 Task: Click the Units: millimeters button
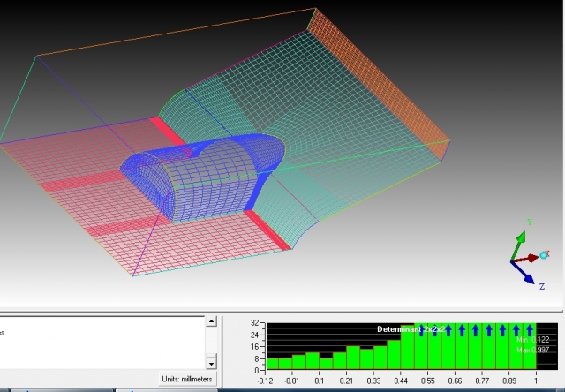coord(187,379)
